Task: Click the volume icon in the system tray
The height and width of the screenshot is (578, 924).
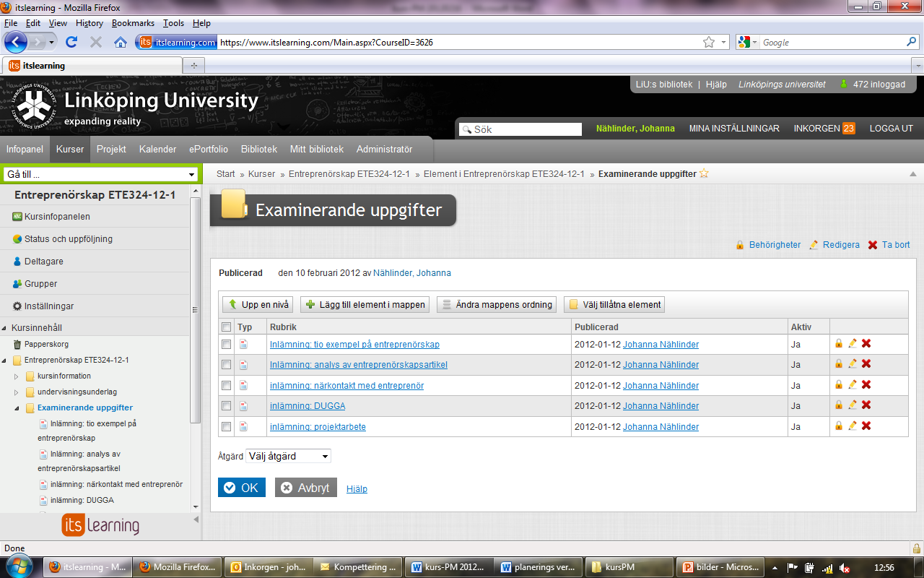Action: coord(844,568)
